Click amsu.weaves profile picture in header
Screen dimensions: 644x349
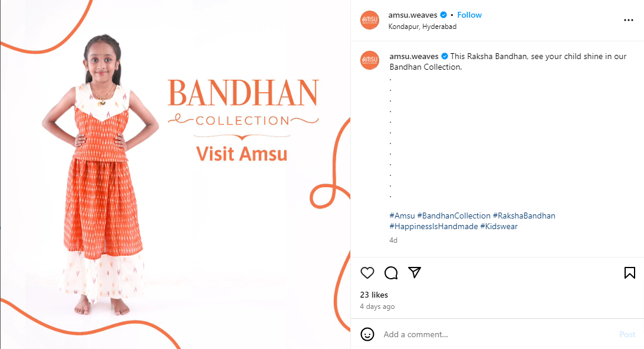point(370,20)
